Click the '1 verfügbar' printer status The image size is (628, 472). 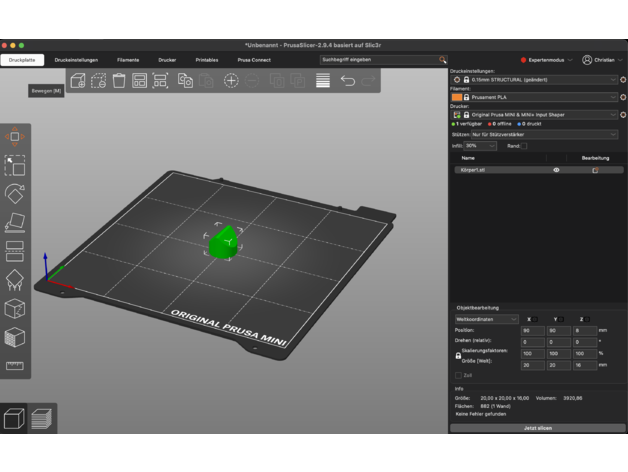(x=467, y=124)
